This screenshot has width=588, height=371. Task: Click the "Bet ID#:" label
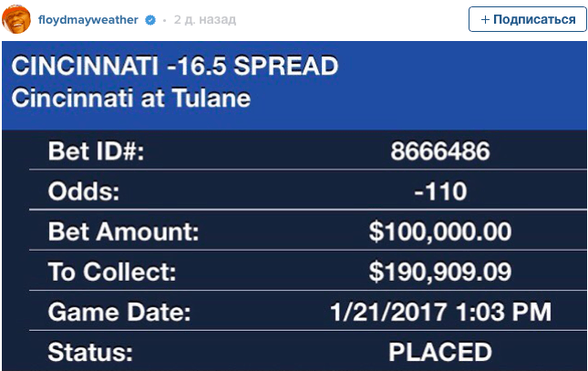click(96, 151)
